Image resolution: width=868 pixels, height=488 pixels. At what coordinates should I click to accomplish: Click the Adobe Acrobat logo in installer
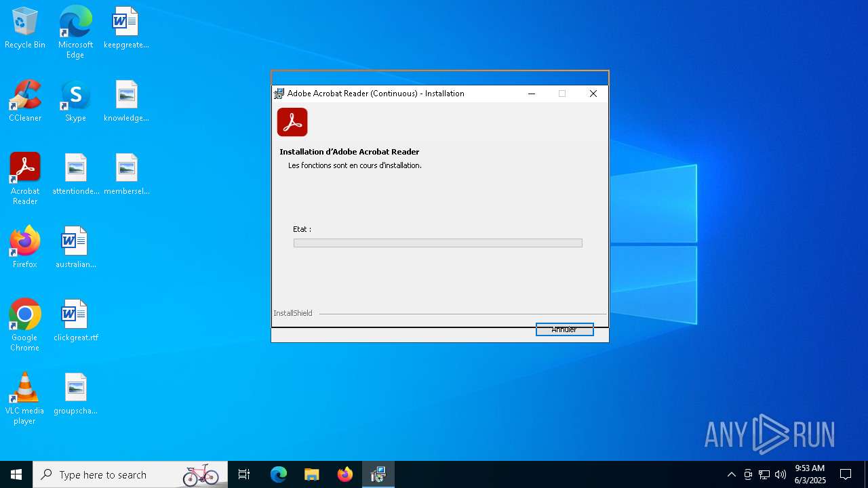point(292,122)
